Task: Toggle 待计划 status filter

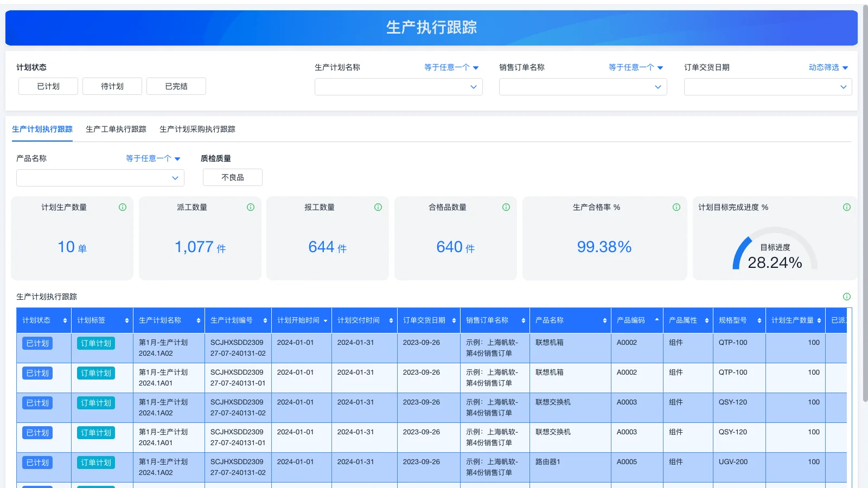Action: [112, 86]
